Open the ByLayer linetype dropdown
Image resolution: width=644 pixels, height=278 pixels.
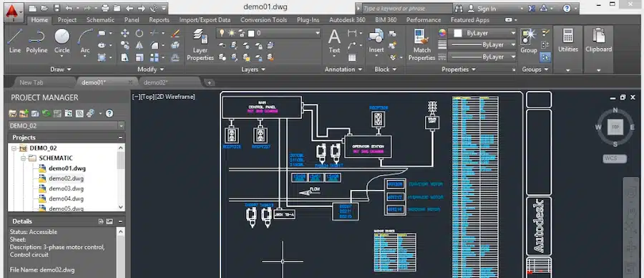click(513, 57)
